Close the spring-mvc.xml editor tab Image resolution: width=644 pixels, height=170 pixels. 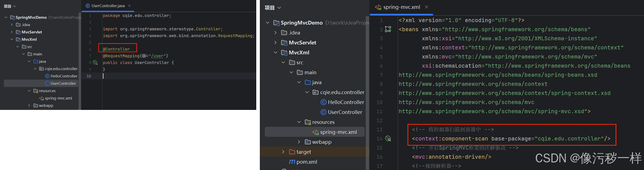(x=426, y=7)
